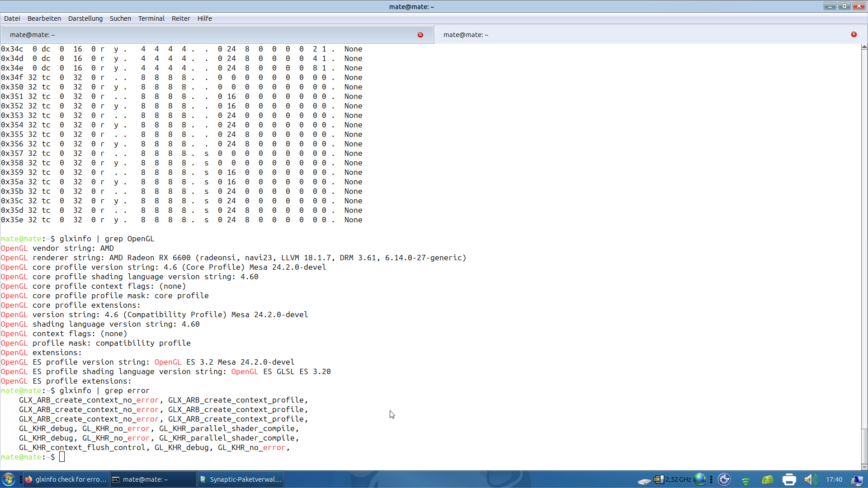This screenshot has width=868, height=488.
Task: Click the scrollbar down arrow
Action: click(x=864, y=467)
